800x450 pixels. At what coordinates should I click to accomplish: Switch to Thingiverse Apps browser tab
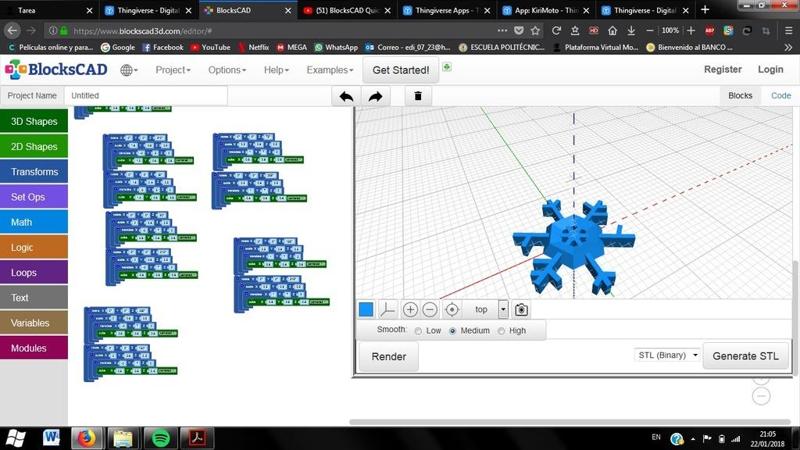click(446, 10)
